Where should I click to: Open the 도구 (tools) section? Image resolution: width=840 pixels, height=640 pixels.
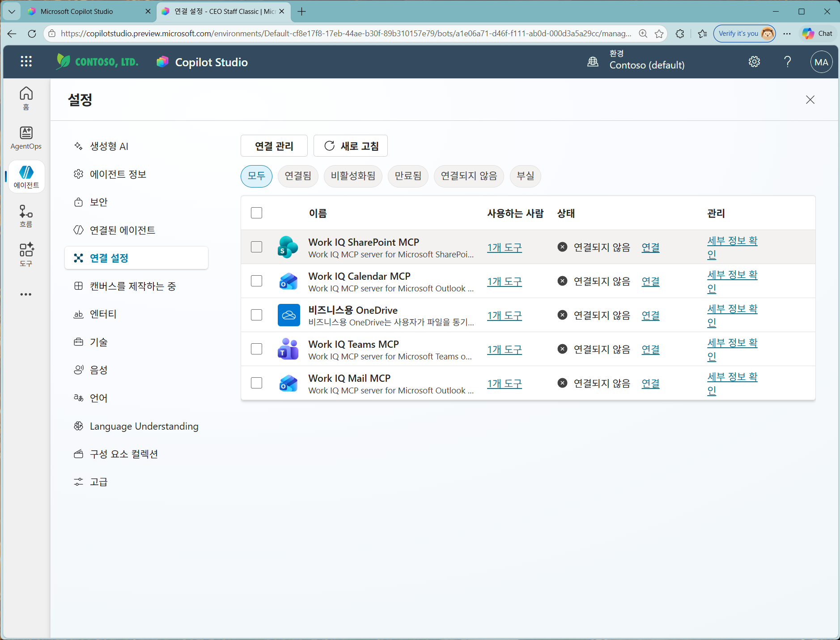click(26, 255)
